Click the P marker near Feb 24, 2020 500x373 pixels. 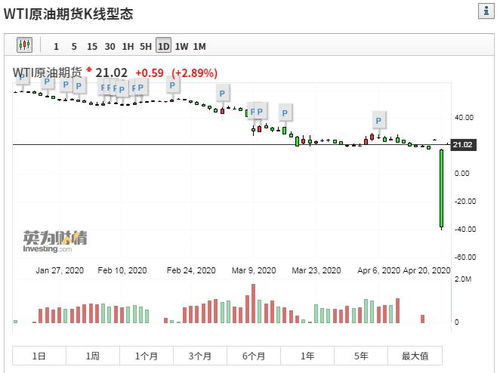tap(172, 85)
